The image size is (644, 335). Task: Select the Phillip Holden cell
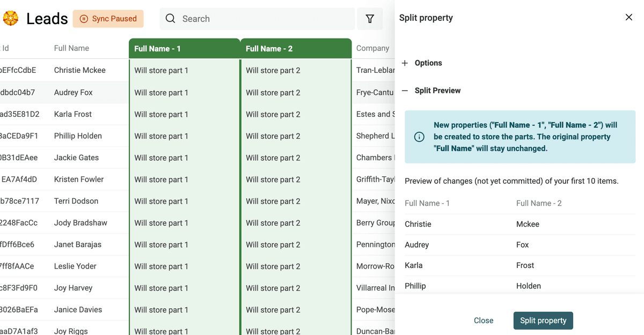coord(78,136)
